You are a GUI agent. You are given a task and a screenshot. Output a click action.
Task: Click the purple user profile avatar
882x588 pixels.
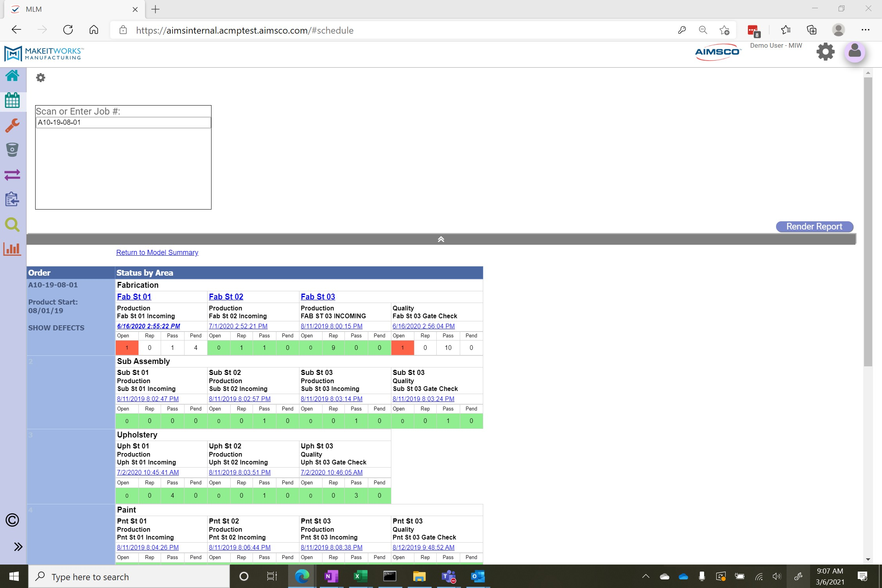click(x=855, y=52)
